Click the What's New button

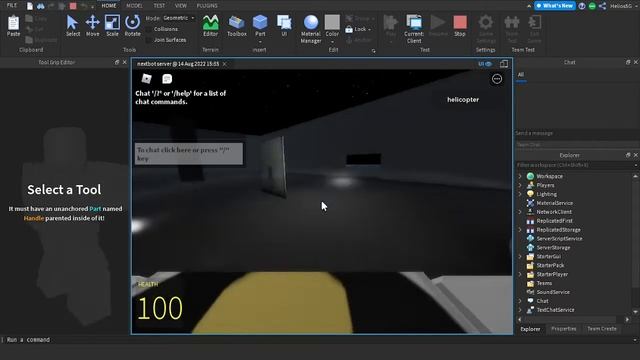coord(555,6)
